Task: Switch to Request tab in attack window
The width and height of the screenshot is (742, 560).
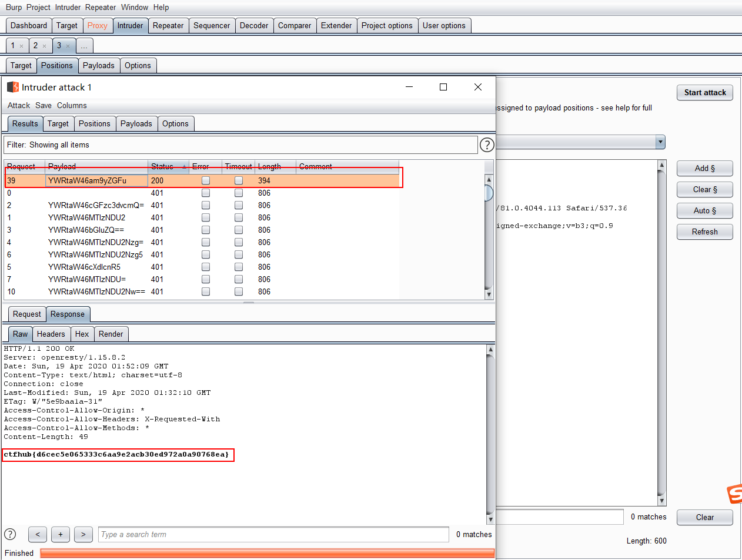Action: click(x=27, y=314)
